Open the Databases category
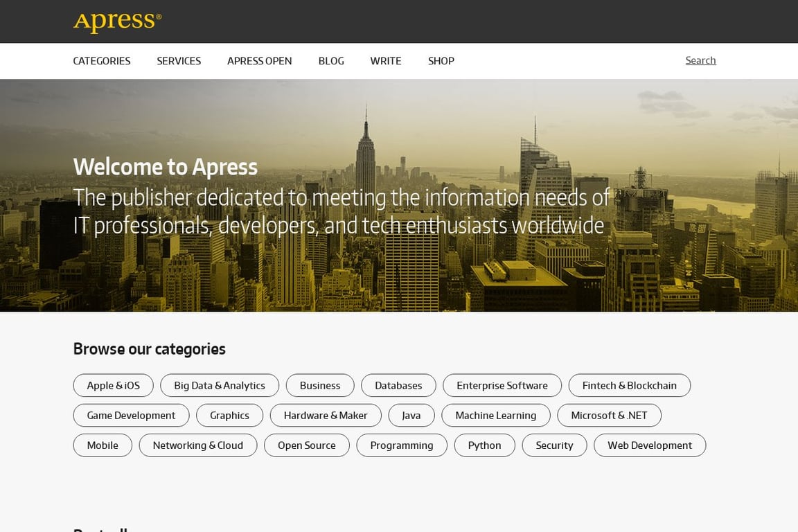 click(x=398, y=385)
